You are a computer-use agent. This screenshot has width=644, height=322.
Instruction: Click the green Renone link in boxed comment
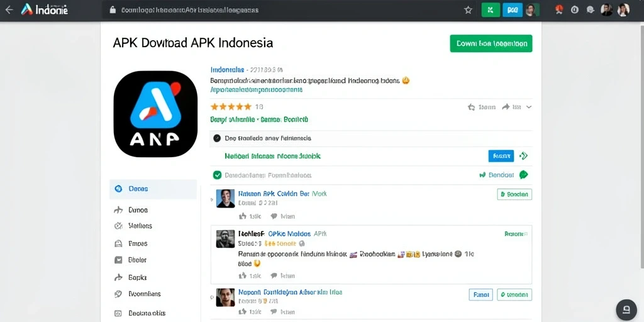pos(514,234)
